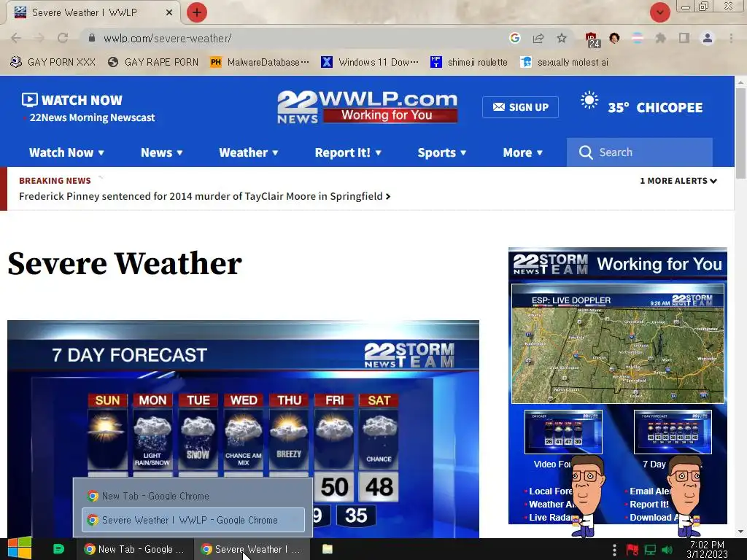Click the striped flag extension icon
This screenshot has height=560, width=747.
click(x=638, y=38)
